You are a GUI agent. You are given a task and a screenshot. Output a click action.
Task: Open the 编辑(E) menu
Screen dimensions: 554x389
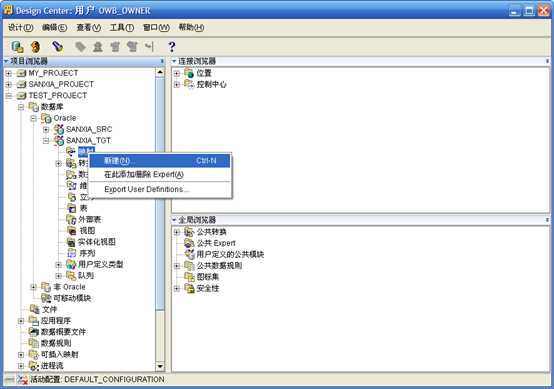pos(54,28)
